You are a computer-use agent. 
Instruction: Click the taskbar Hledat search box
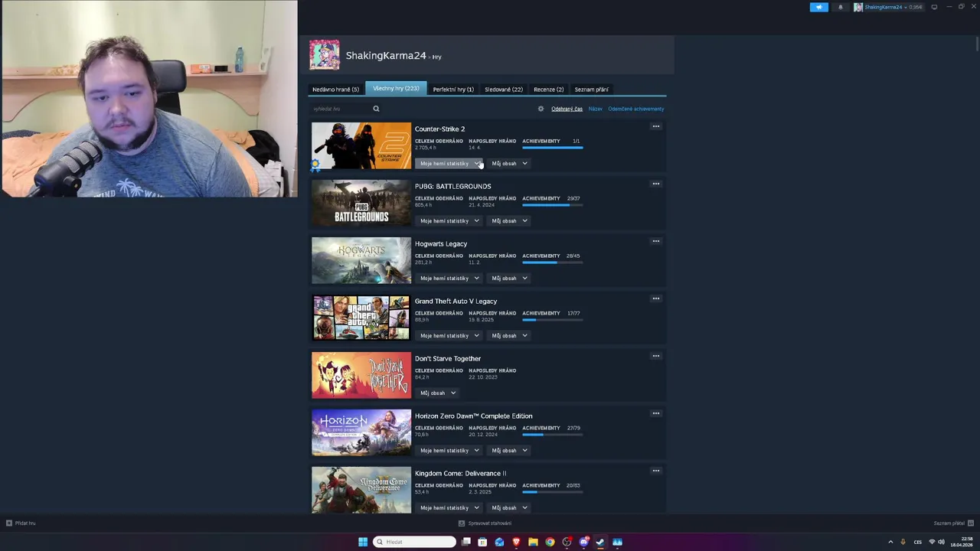414,542
